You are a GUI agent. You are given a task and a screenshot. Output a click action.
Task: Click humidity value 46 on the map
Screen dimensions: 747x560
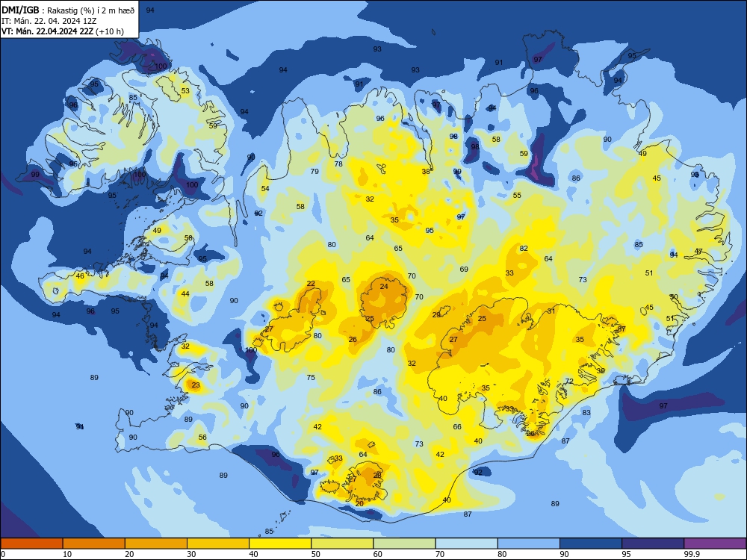pos(80,276)
